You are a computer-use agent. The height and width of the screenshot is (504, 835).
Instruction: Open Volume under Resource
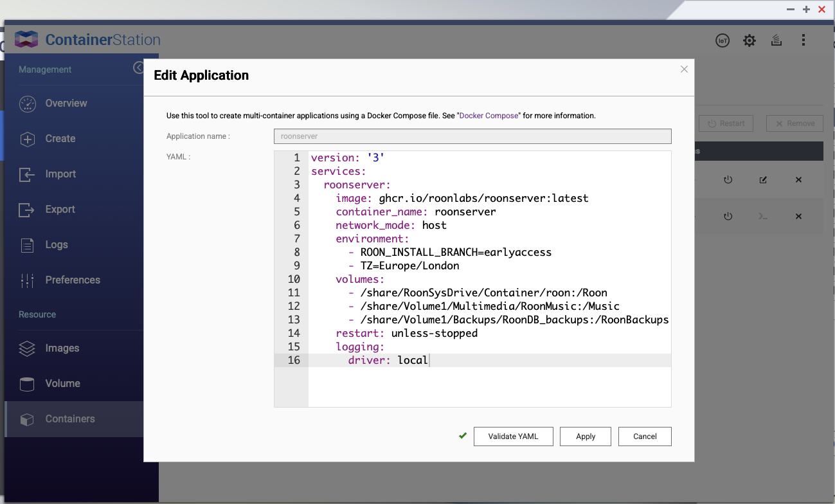click(x=62, y=383)
